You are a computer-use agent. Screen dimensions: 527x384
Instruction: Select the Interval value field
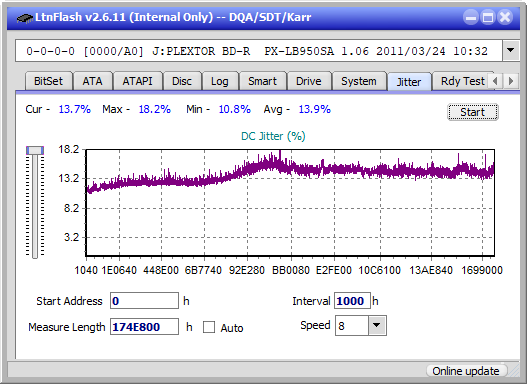[x=352, y=301]
